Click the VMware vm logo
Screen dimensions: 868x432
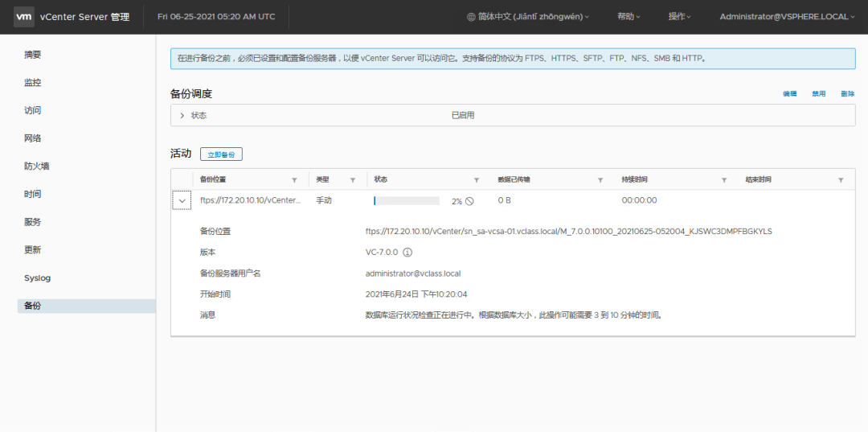(24, 17)
